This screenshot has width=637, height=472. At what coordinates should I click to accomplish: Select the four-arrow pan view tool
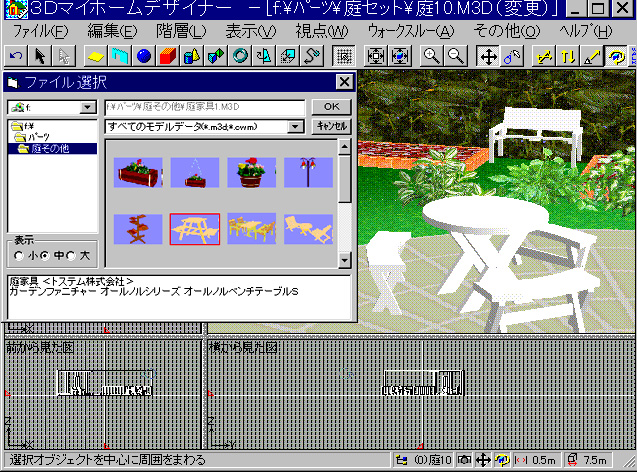tap(488, 56)
